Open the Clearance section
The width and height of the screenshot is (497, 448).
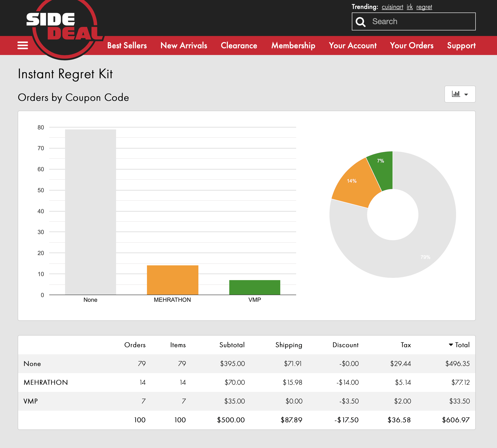(239, 46)
